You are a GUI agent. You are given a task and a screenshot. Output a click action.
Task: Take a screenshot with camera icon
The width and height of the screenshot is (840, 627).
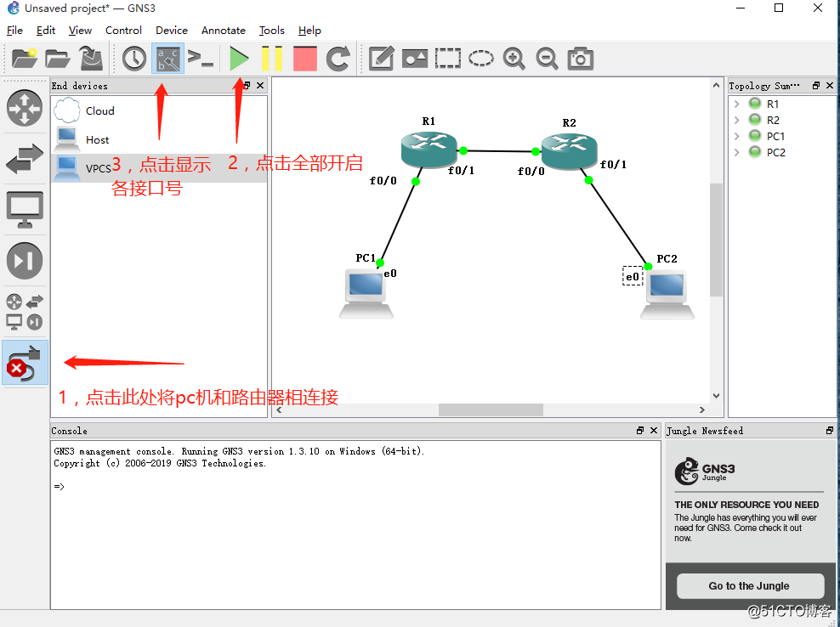[580, 59]
